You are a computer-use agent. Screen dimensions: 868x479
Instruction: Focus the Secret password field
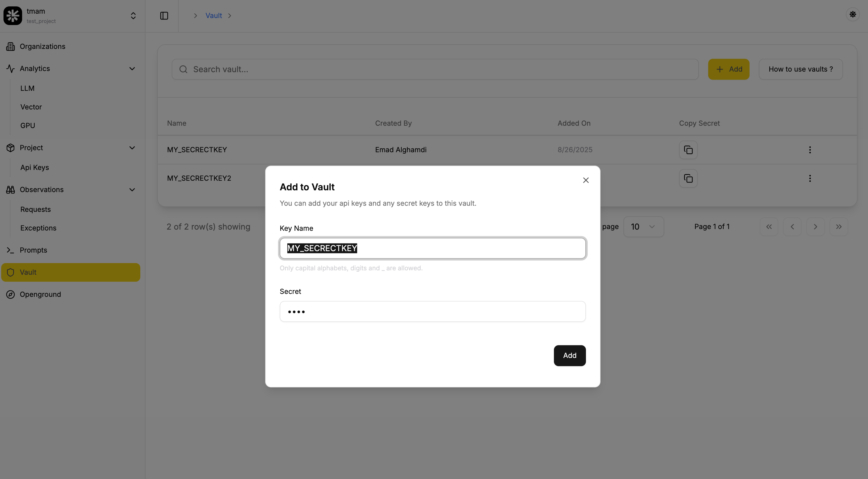click(432, 312)
